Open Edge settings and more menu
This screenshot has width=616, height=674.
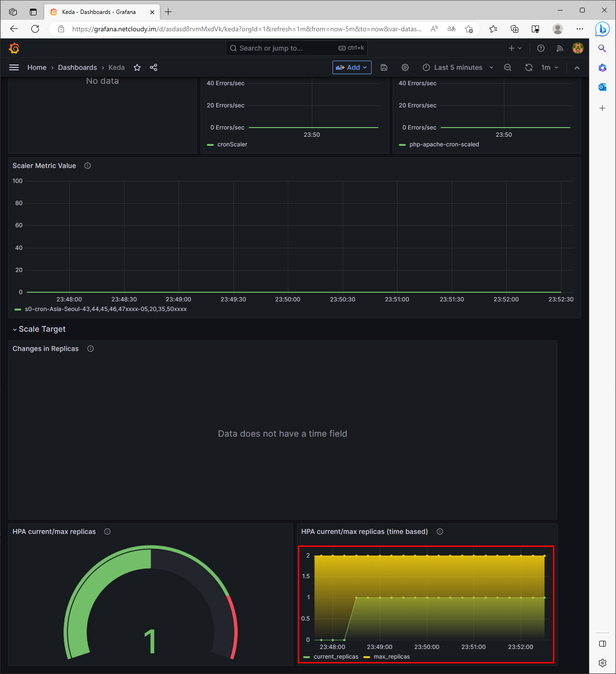click(580, 29)
